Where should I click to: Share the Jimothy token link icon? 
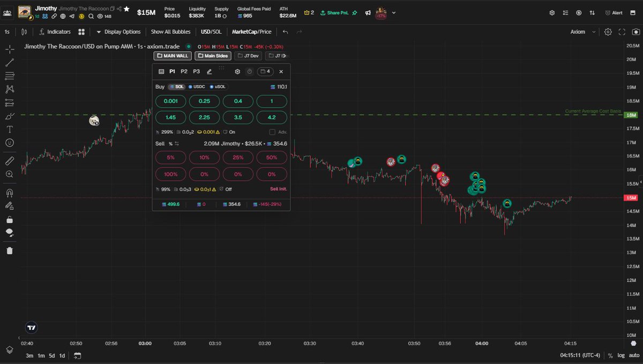(119, 9)
